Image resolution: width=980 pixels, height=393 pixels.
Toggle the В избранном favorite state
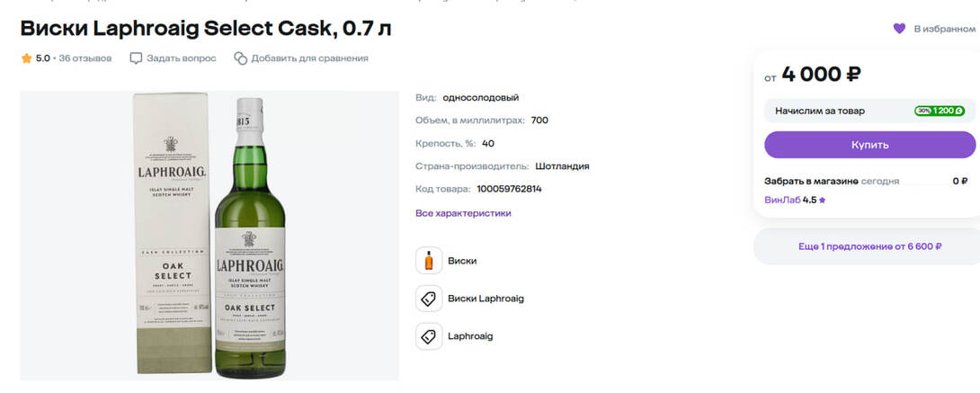[x=944, y=29]
